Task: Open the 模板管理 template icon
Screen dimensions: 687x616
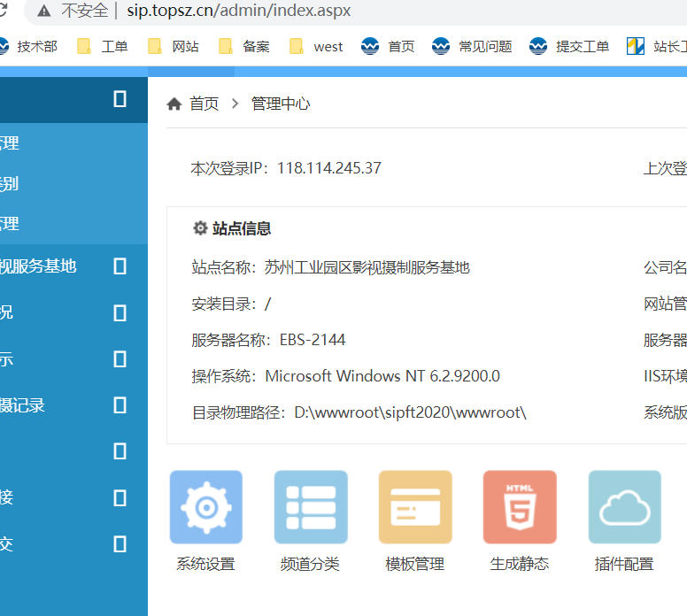Action: [414, 507]
